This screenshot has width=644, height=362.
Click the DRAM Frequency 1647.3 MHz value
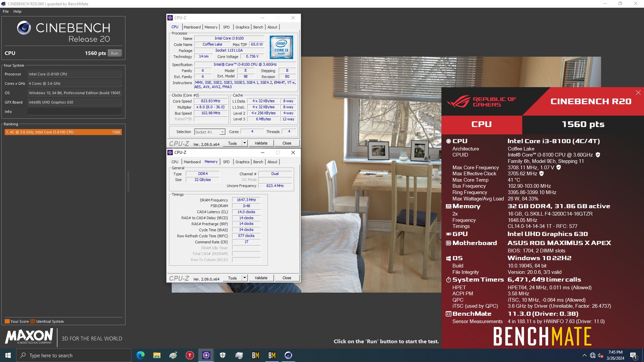coord(246,200)
